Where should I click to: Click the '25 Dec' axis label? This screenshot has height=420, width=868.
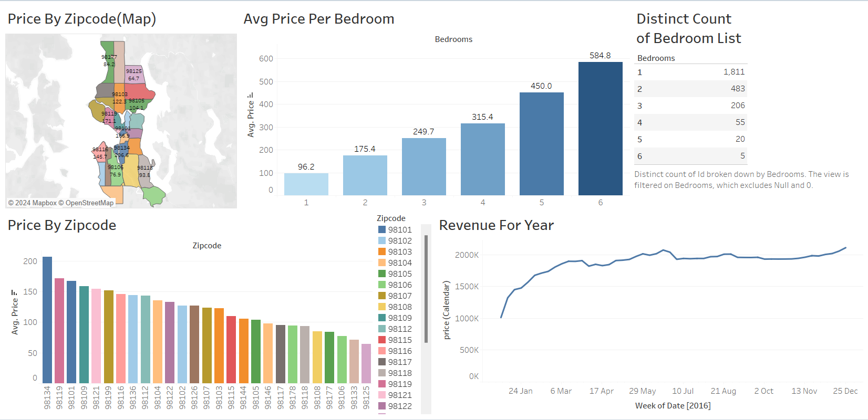click(x=845, y=391)
